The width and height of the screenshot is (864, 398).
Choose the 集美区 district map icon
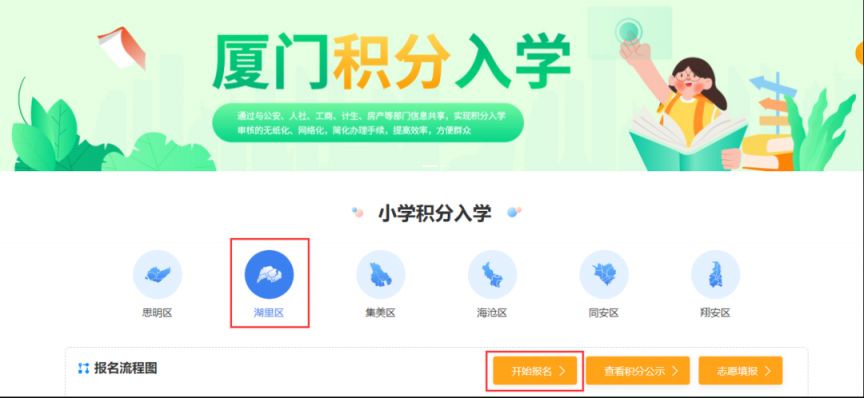coord(380,275)
